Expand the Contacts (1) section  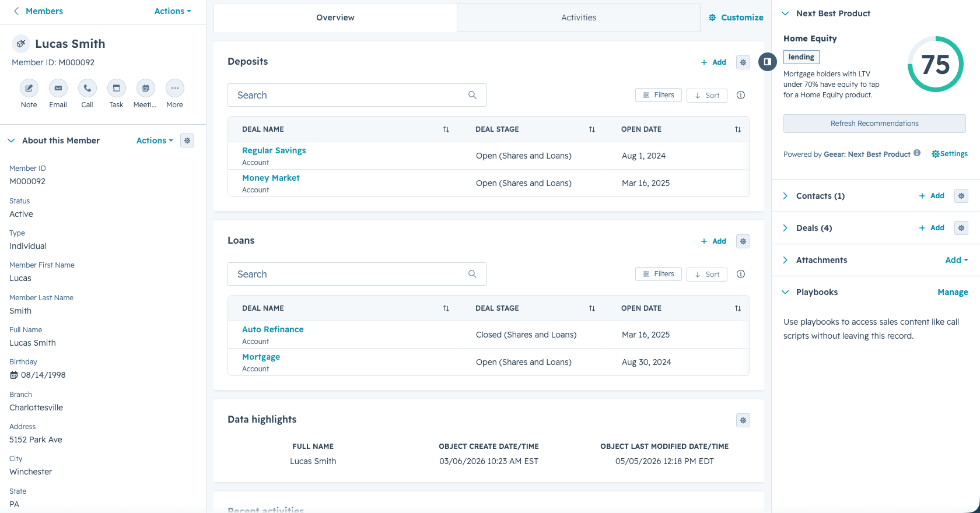(x=785, y=196)
